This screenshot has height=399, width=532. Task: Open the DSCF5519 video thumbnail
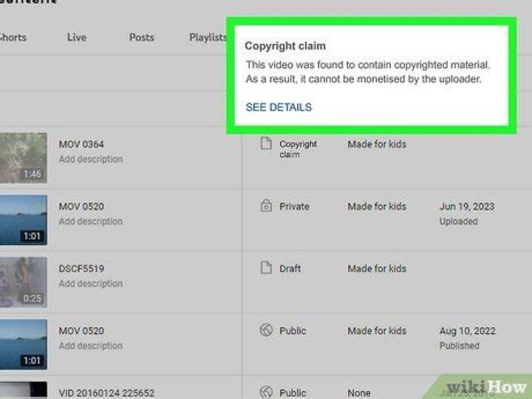click(23, 282)
